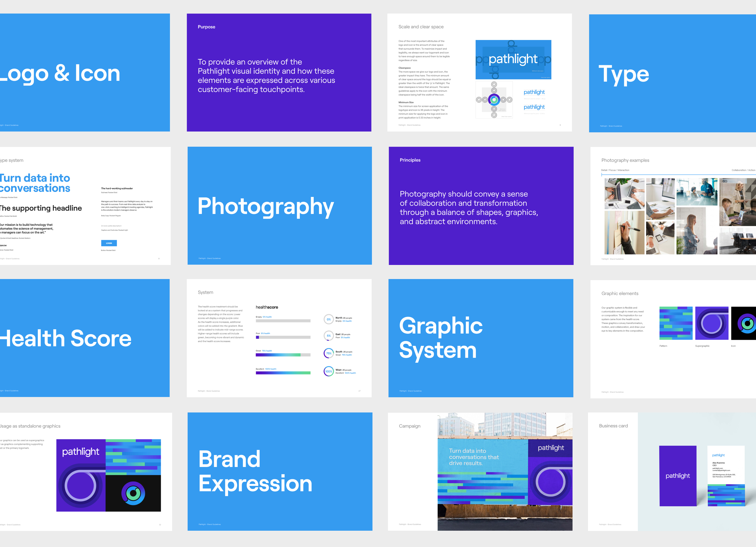The height and width of the screenshot is (547, 756).
Task: Select the Supergraphic purple ring tile
Action: tap(712, 323)
